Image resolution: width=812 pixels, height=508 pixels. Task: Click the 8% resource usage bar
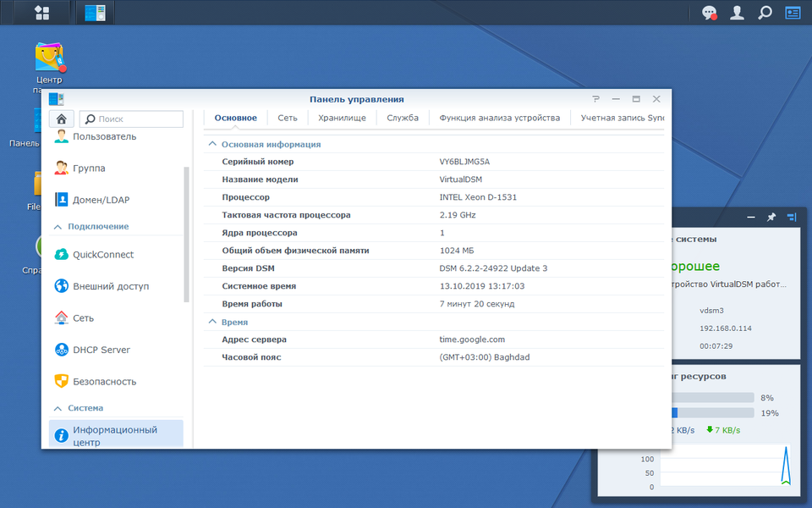click(712, 398)
